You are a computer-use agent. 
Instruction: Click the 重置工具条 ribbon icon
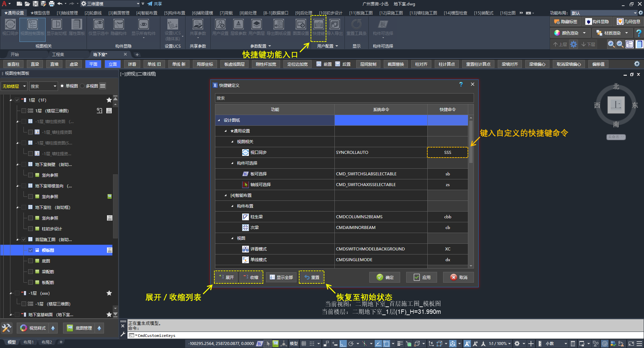coord(357,27)
